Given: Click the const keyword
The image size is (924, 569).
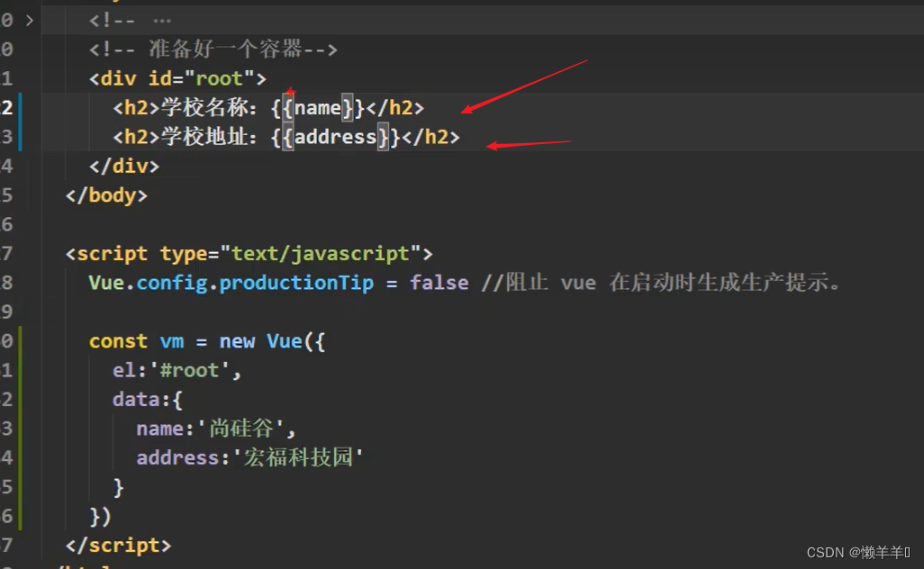Looking at the screenshot, I should 118,341.
